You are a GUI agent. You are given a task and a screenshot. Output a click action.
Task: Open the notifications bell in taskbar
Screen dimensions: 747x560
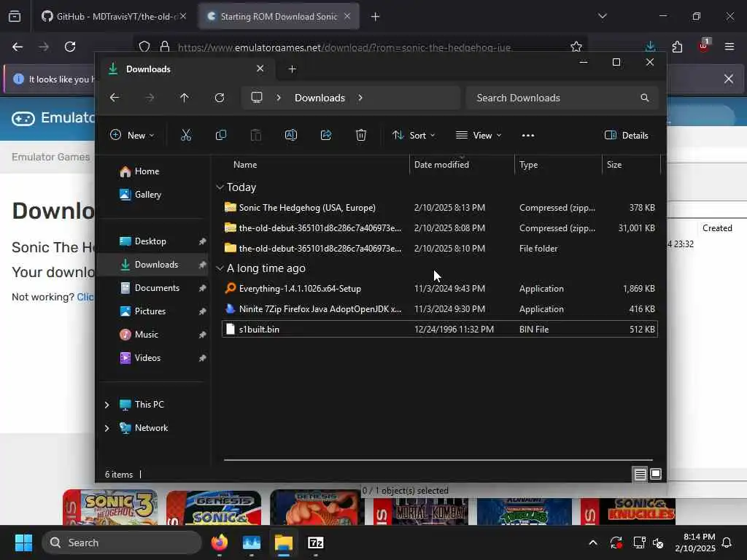pyautogui.click(x=727, y=542)
